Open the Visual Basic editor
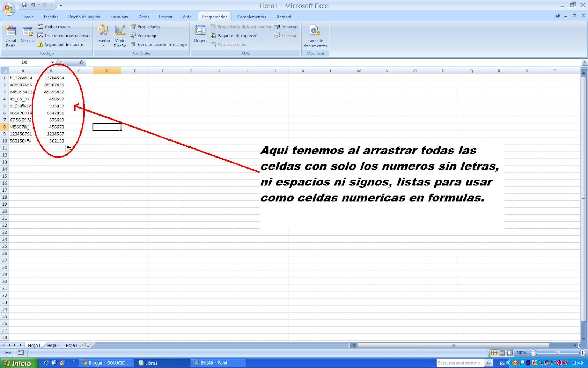Image resolution: width=588 pixels, height=368 pixels. tap(11, 36)
